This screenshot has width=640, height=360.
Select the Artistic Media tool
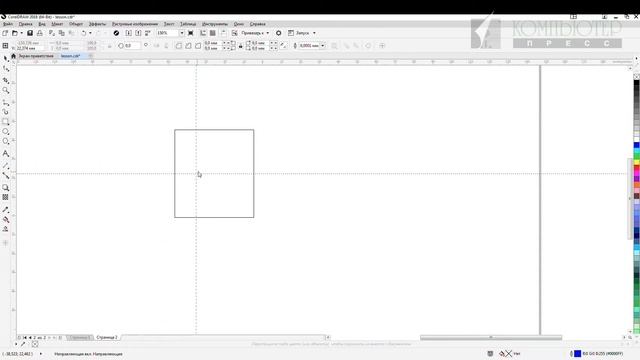coord(6,111)
